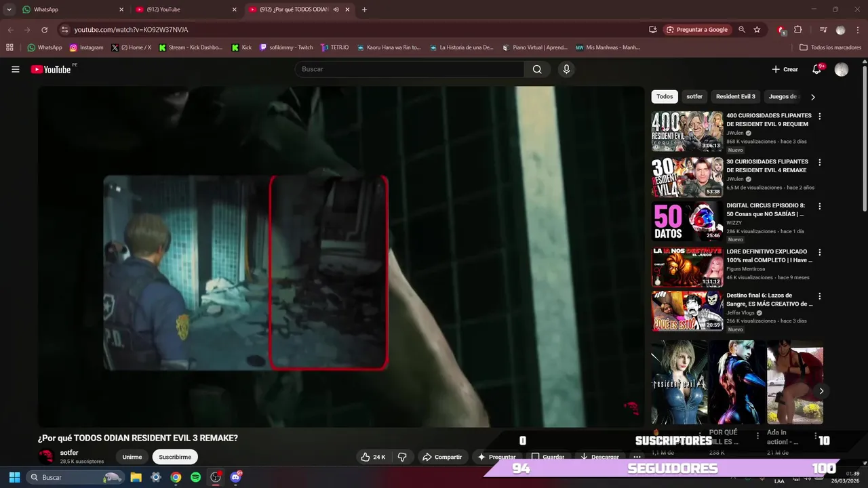Mute the playing tab's audio icon

(336, 9)
